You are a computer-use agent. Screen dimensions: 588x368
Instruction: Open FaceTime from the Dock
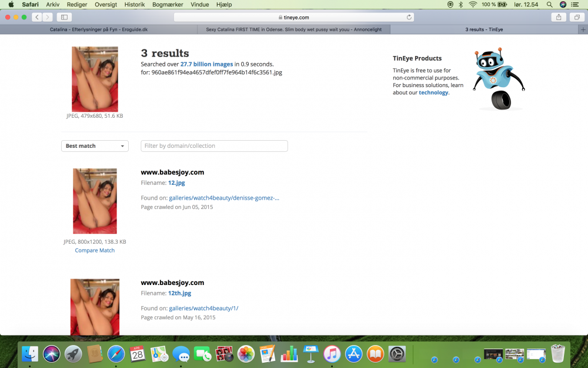(x=202, y=354)
